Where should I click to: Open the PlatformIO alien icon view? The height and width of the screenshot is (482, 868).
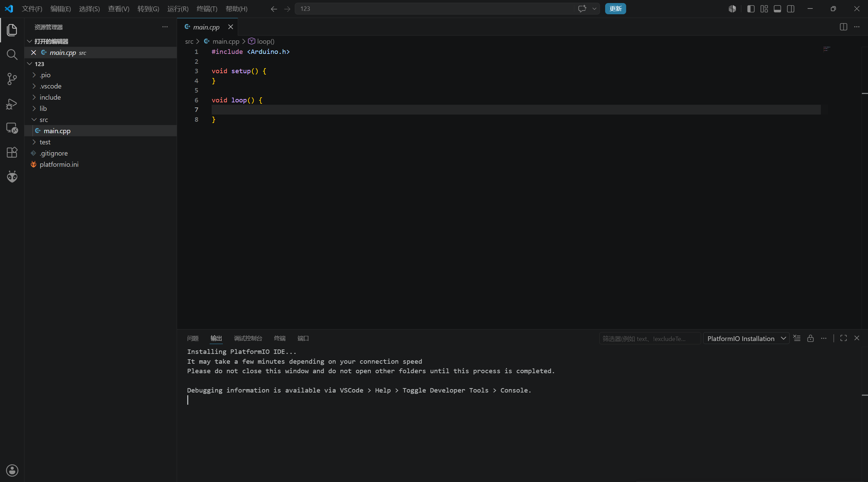[x=12, y=177]
